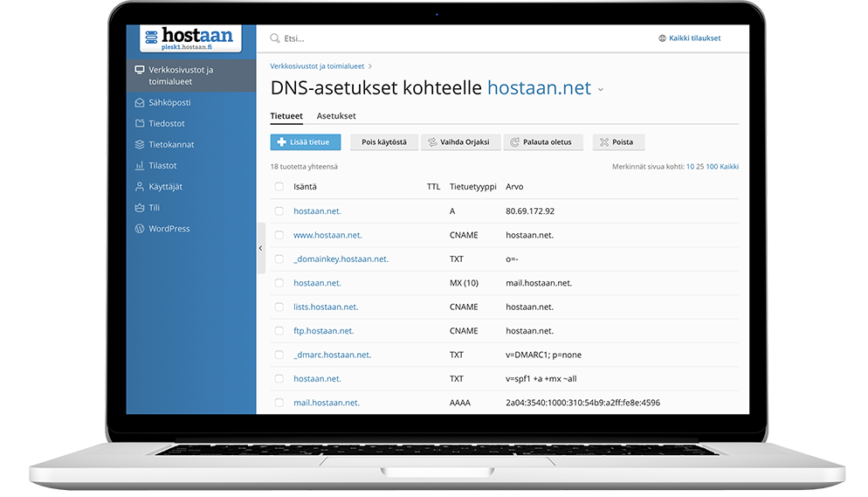Click the stacked layers icon for Tietokannat

(x=140, y=144)
